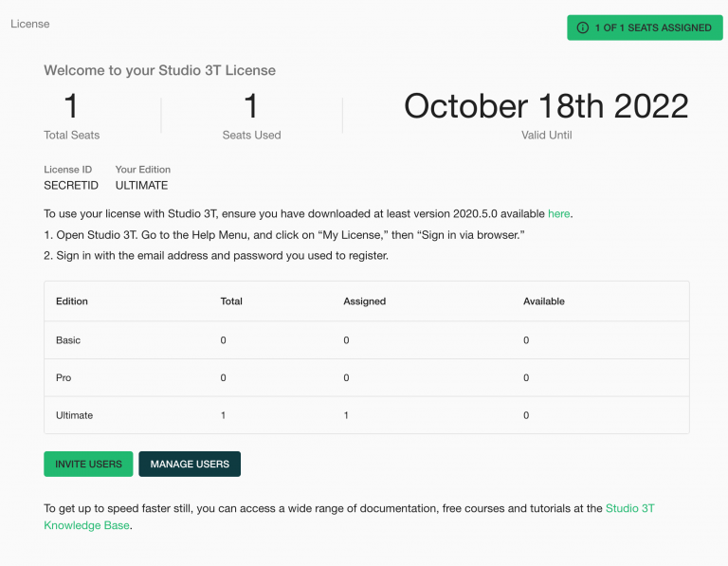Click the Available column header
This screenshot has width=728, height=566.
click(544, 301)
